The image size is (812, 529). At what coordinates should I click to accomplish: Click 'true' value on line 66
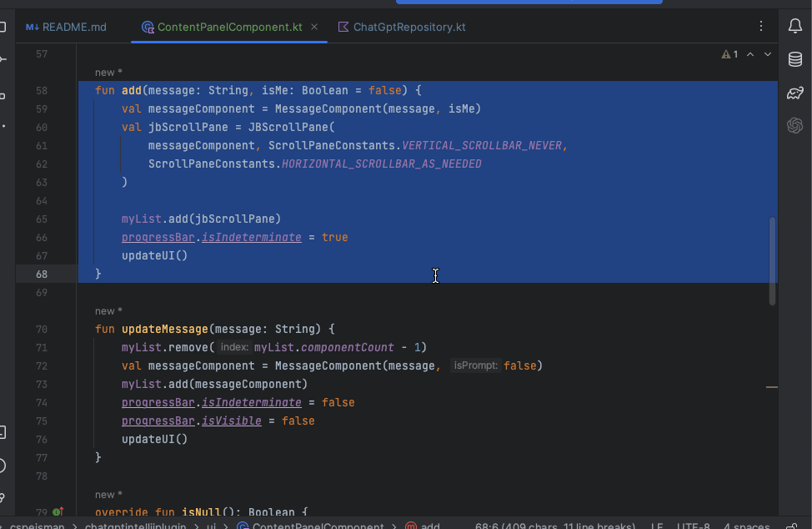334,237
